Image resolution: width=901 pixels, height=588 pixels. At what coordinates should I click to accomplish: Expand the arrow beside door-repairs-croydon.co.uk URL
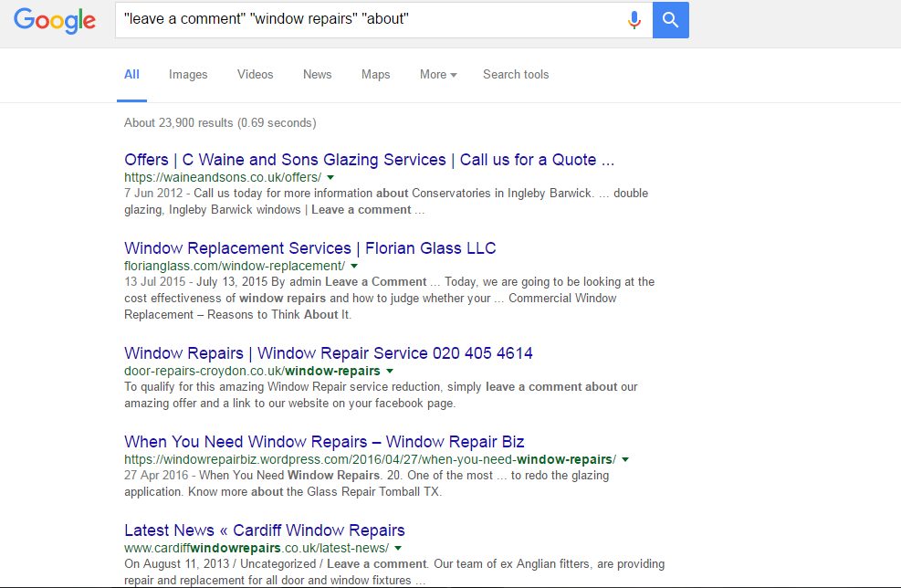(390, 371)
